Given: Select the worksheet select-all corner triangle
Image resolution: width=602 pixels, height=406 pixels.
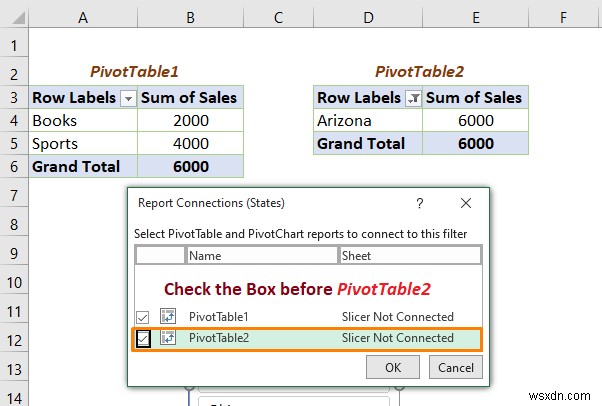Looking at the screenshot, I should tap(18, 18).
